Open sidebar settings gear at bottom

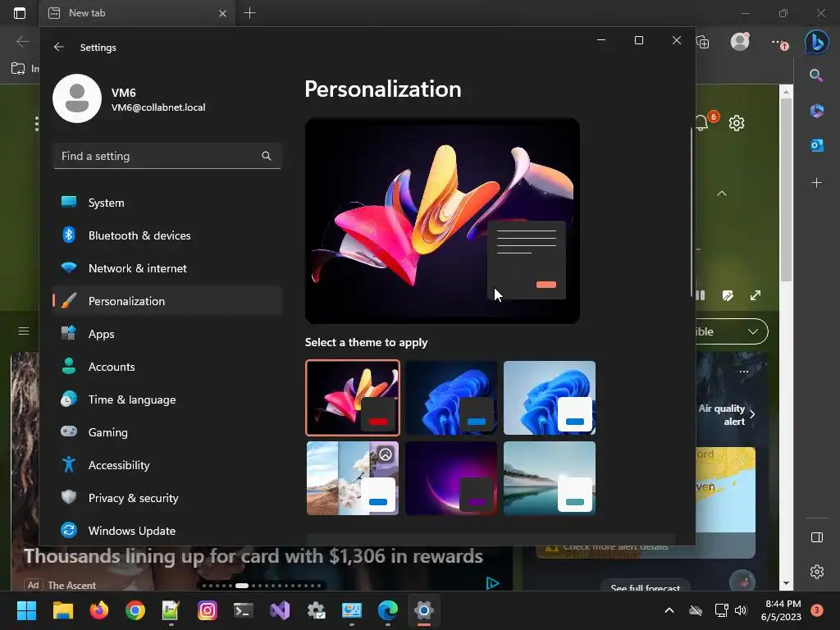(817, 572)
